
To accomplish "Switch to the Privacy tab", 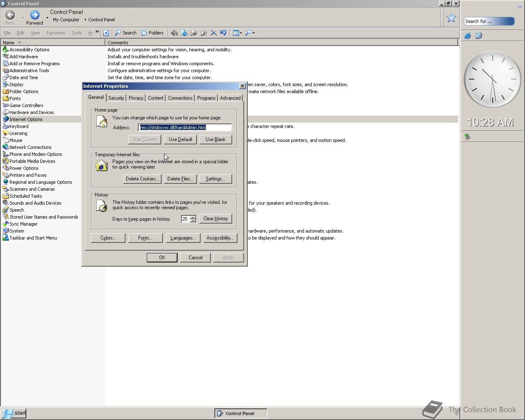I will (x=136, y=98).
